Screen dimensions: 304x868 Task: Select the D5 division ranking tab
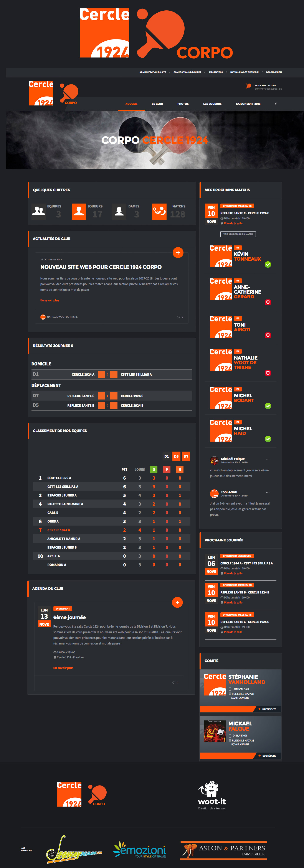coord(176,456)
